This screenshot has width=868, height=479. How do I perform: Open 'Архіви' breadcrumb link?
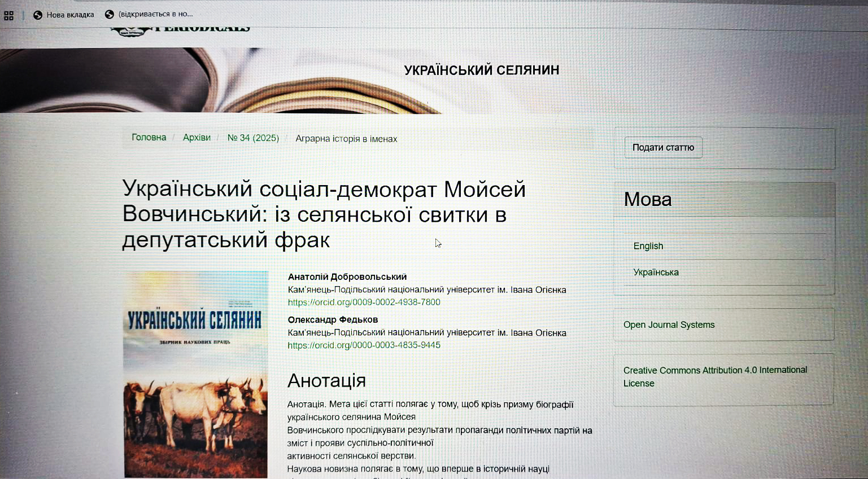tap(197, 138)
